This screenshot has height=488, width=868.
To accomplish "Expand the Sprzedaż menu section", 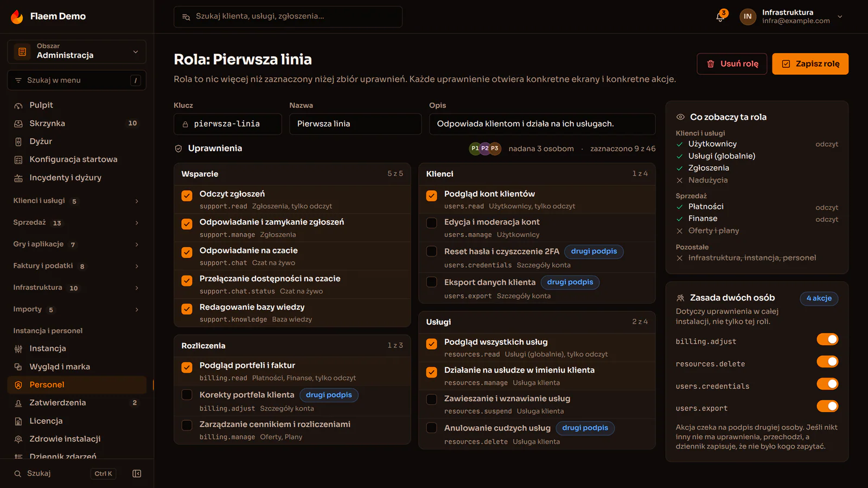I will click(x=77, y=223).
